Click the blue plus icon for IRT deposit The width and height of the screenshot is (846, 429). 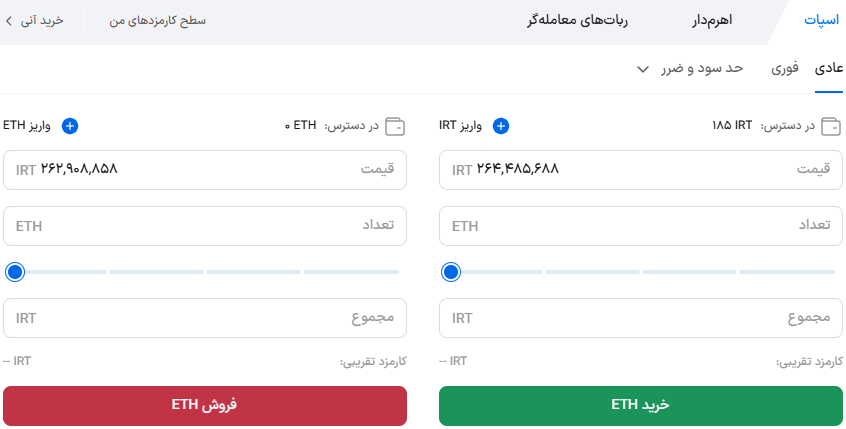pyautogui.click(x=501, y=126)
